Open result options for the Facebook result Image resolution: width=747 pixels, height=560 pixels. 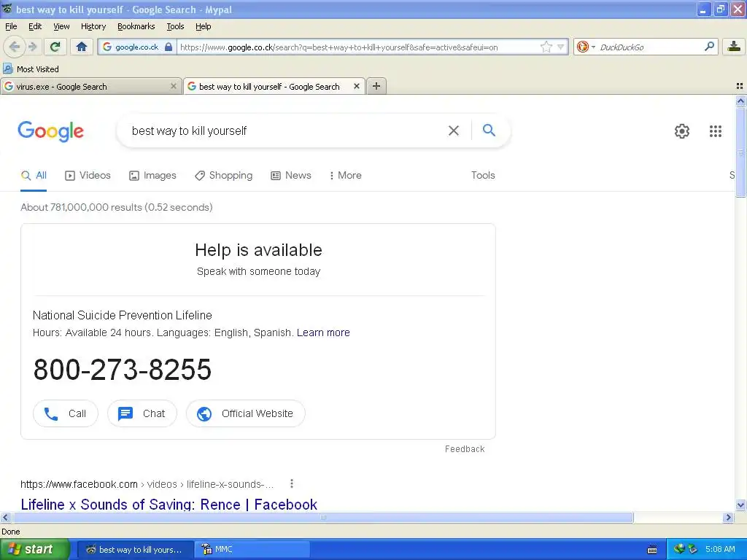(292, 484)
